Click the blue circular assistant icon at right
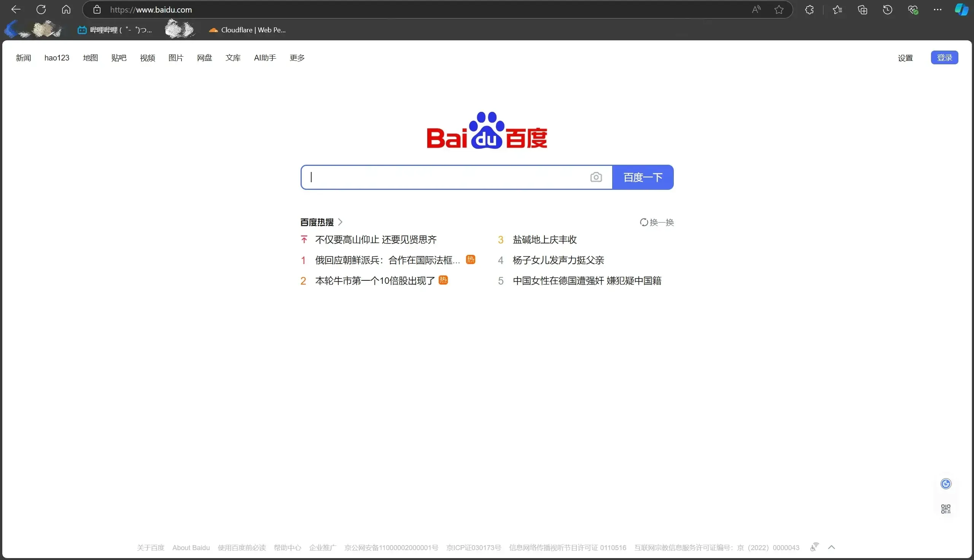The width and height of the screenshot is (974, 560). pyautogui.click(x=946, y=484)
